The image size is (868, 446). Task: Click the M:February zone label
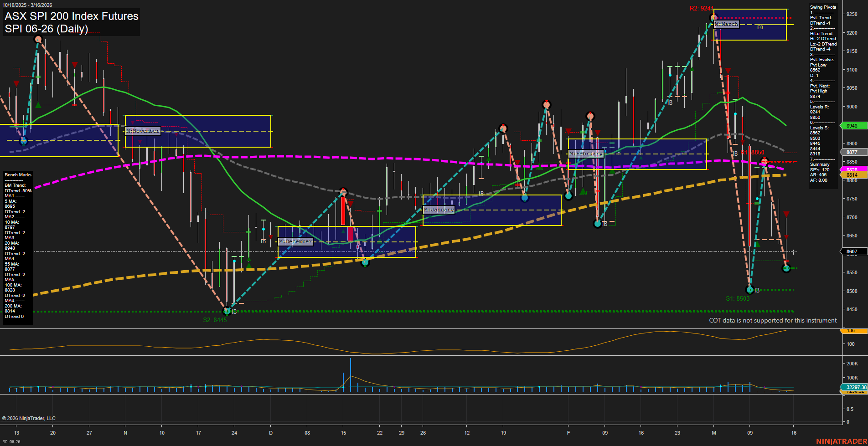pyautogui.click(x=586, y=154)
